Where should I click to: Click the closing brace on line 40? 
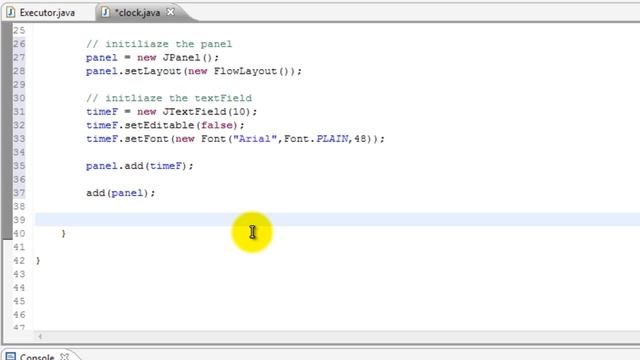tap(63, 233)
